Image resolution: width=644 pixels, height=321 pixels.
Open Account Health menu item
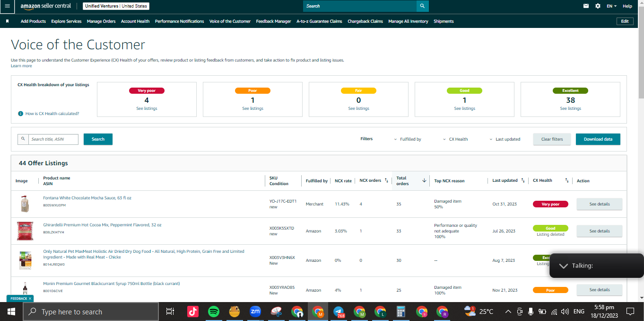[135, 21]
